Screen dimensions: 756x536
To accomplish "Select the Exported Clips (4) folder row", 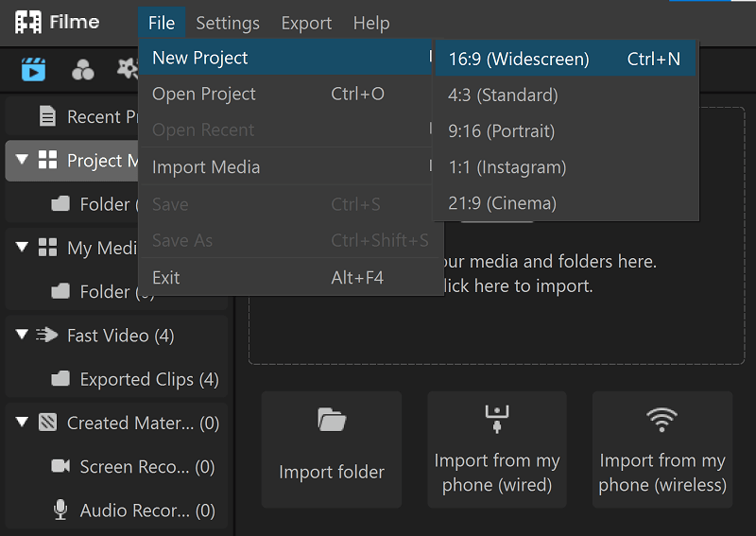I will pyautogui.click(x=116, y=379).
